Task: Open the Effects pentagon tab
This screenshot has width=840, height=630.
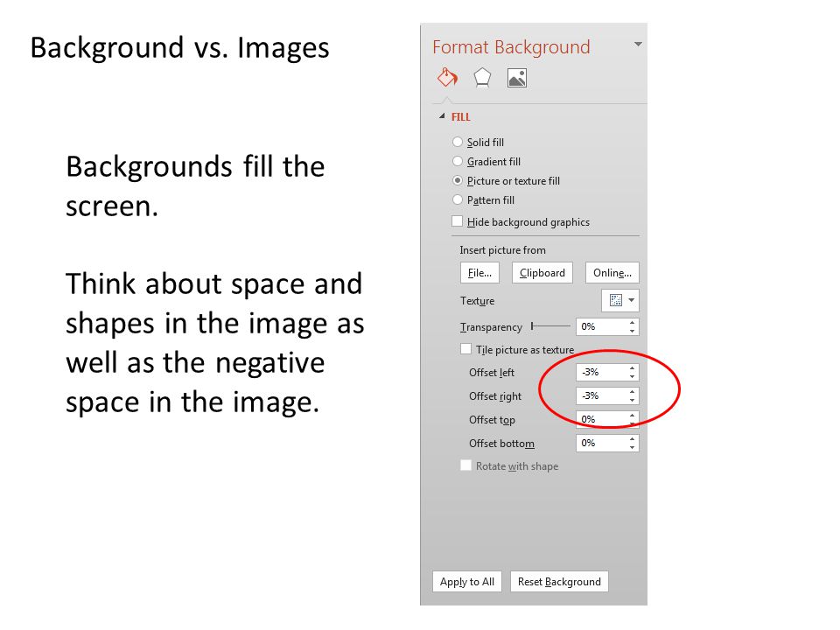Action: coord(482,78)
